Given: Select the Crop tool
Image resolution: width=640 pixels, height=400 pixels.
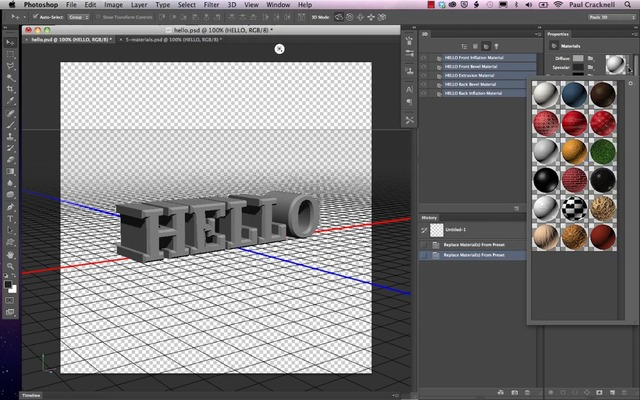Looking at the screenshot, I should (10, 89).
